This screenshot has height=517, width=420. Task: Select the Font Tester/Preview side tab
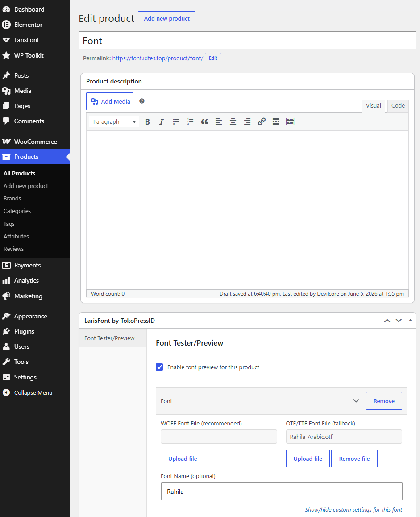[113, 338]
